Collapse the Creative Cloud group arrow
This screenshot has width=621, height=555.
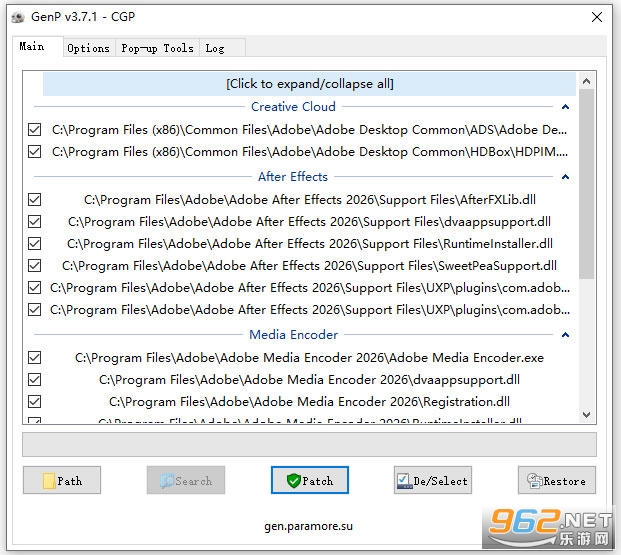(x=565, y=107)
